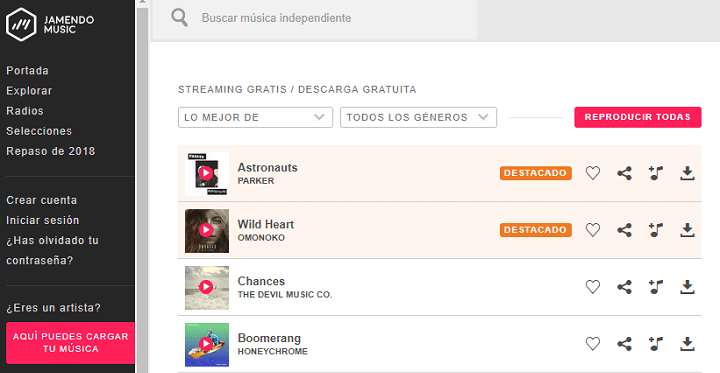Like the Astronauts track with heart icon
Viewport: 720px width, 373px height.
pos(593,173)
